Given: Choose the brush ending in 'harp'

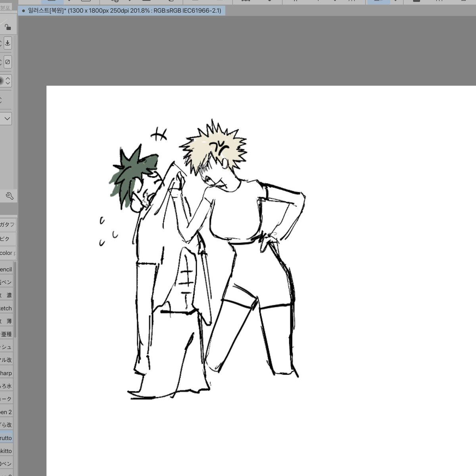Looking at the screenshot, I should (6, 373).
